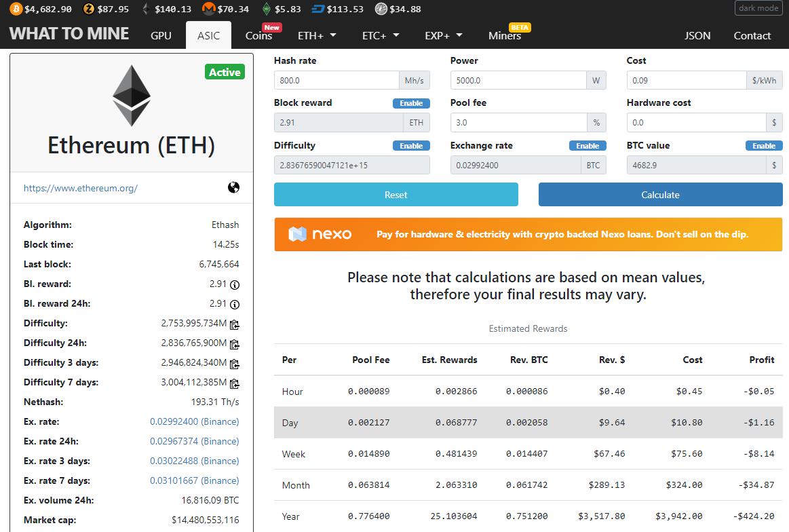The width and height of the screenshot is (789, 532).
Task: Open the current Ex. rate 0.02992400 (Binance) link
Action: (x=194, y=422)
